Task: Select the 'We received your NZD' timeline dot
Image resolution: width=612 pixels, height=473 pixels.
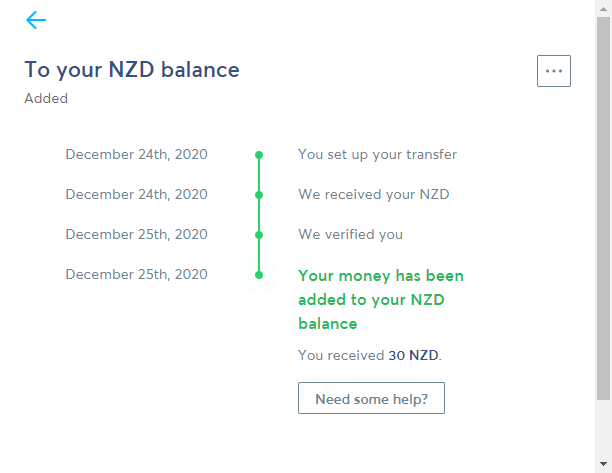Action: (x=259, y=195)
